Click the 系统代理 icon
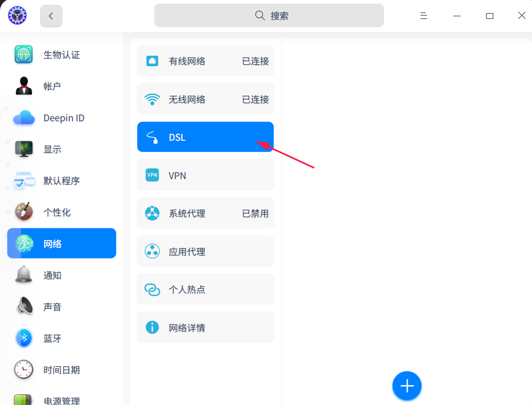 [x=152, y=213]
